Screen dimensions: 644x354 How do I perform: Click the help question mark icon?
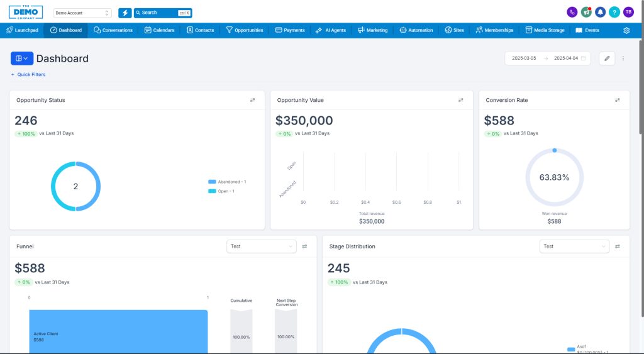pyautogui.click(x=614, y=13)
